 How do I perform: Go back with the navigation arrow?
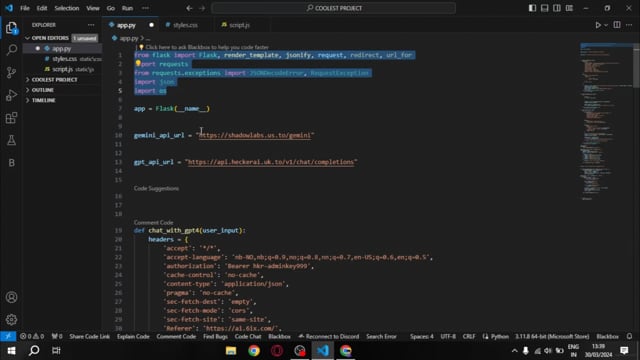(189, 8)
